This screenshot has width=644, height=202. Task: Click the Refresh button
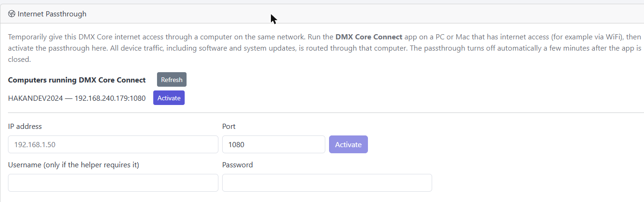[x=172, y=80]
